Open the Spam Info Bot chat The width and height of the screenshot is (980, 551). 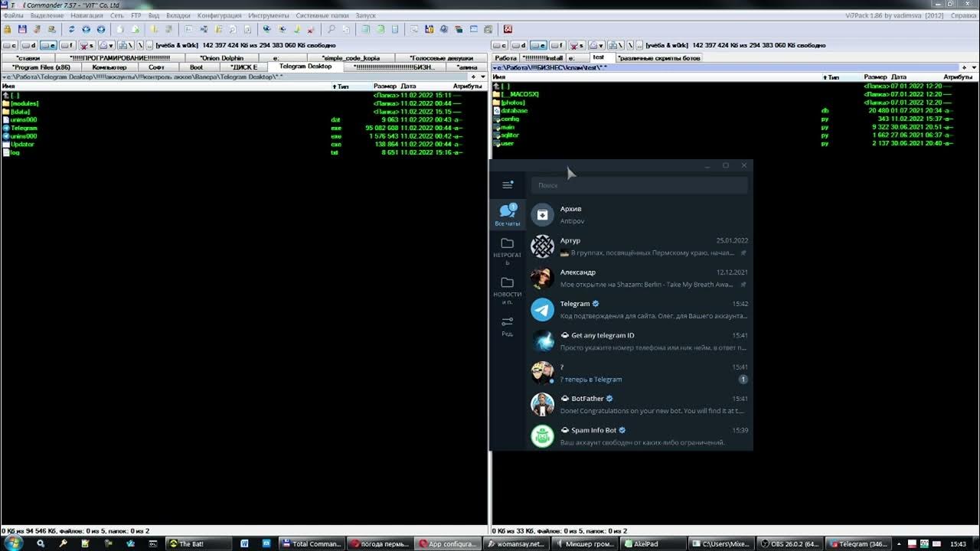[639, 436]
